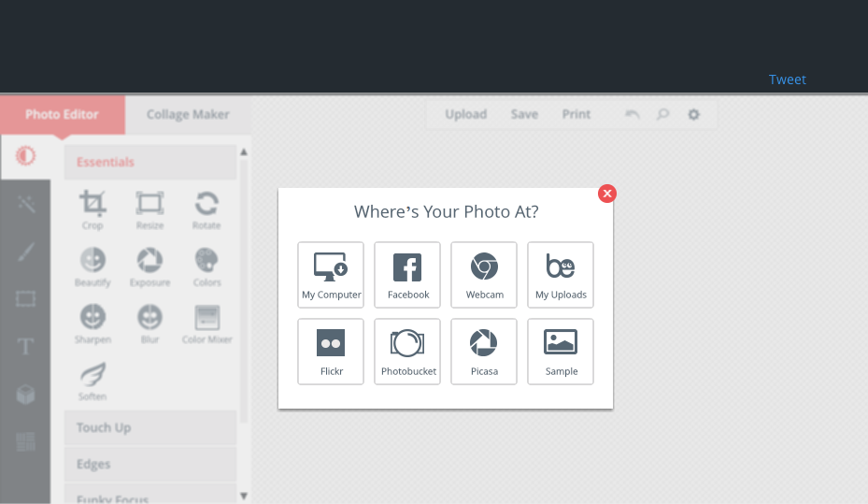Collapse the Essentials section header
The width and height of the screenshot is (868, 504).
[150, 163]
